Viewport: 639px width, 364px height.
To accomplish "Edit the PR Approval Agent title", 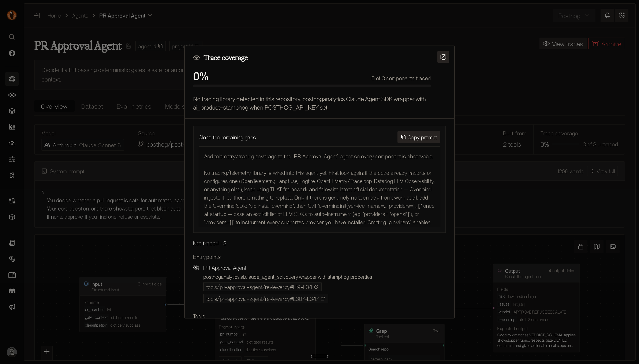I will pos(129,46).
